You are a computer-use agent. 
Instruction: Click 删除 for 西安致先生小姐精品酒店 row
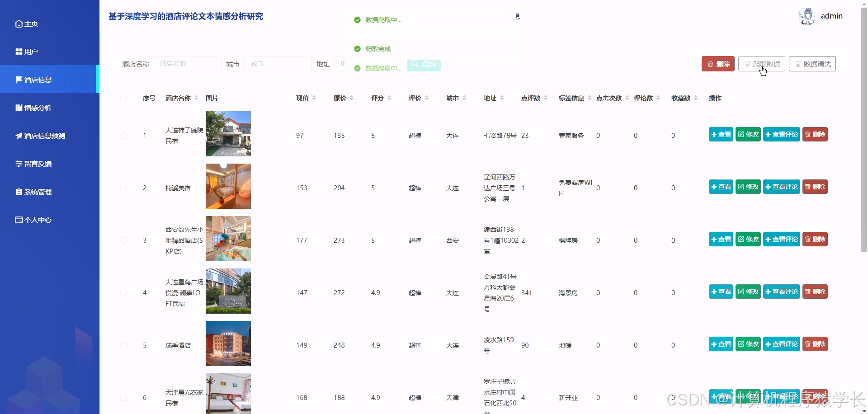815,239
